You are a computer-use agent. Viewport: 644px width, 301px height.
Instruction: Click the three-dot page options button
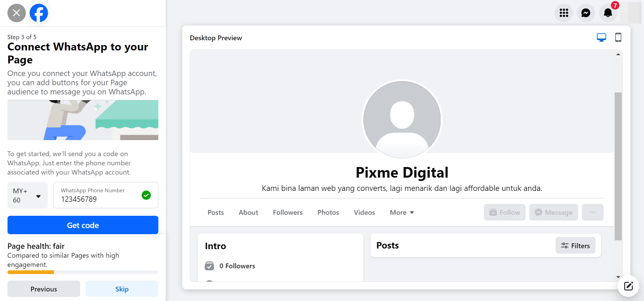[592, 212]
